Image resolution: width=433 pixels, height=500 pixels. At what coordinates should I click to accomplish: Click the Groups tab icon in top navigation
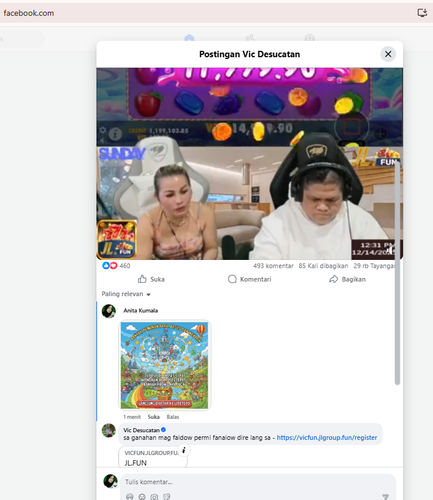pyautogui.click(x=310, y=38)
